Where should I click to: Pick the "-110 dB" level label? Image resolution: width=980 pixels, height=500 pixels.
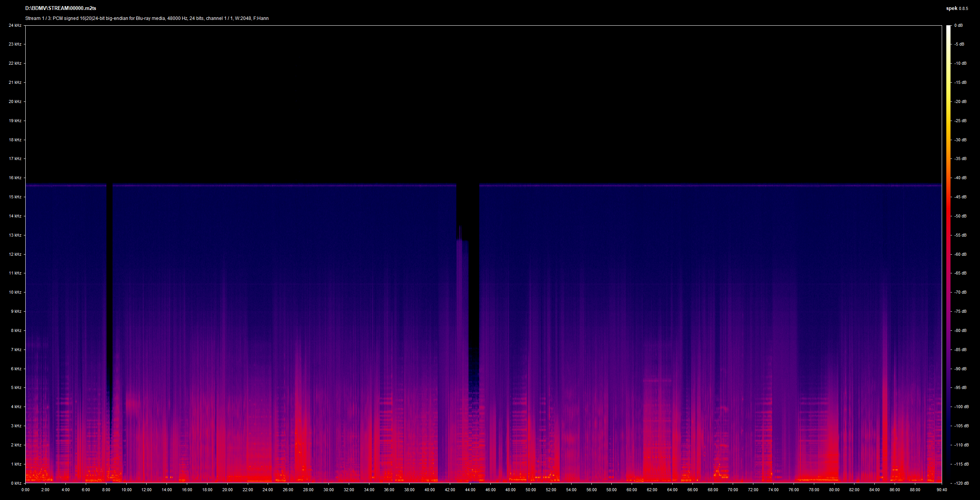tap(962, 445)
